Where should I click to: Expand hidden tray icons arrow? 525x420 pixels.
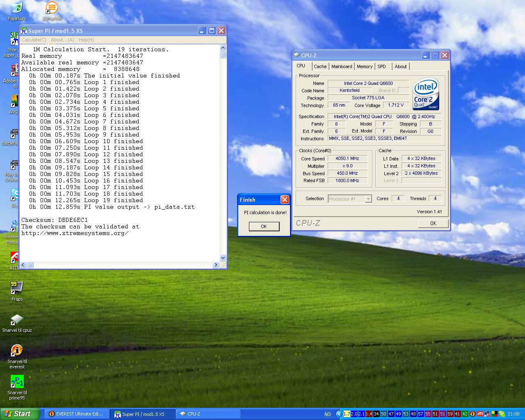tap(339, 414)
